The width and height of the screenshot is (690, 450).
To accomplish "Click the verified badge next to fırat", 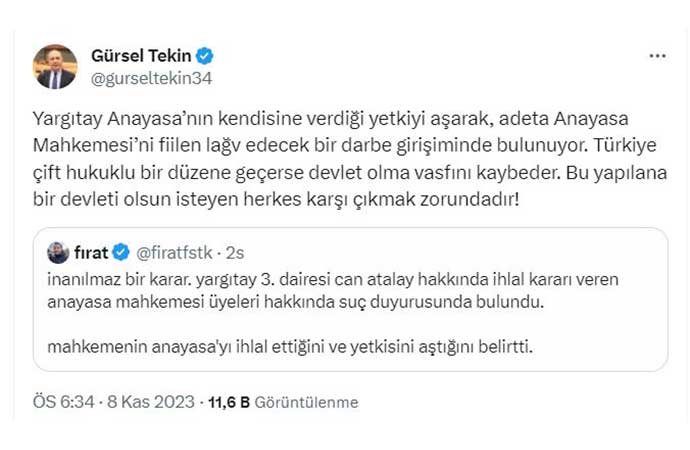I will (121, 252).
